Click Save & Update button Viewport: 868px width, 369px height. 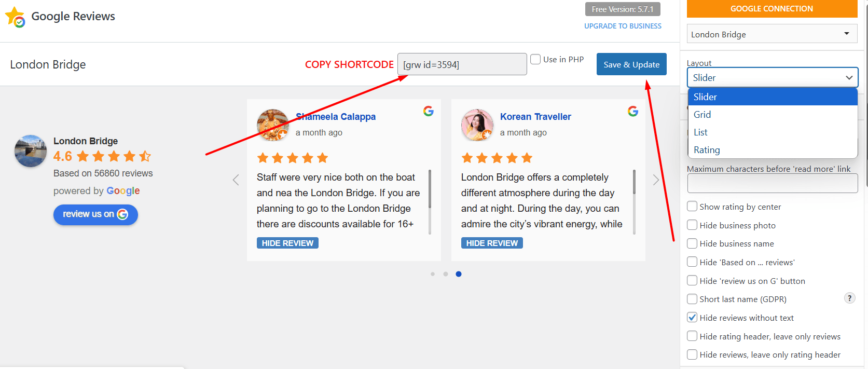pos(631,64)
